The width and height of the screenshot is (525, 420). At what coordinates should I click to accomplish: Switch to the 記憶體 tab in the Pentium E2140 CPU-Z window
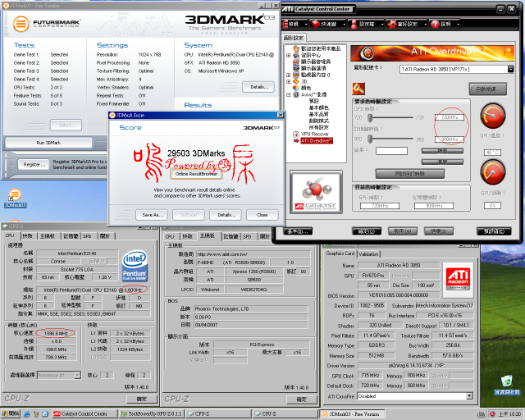[x=71, y=236]
